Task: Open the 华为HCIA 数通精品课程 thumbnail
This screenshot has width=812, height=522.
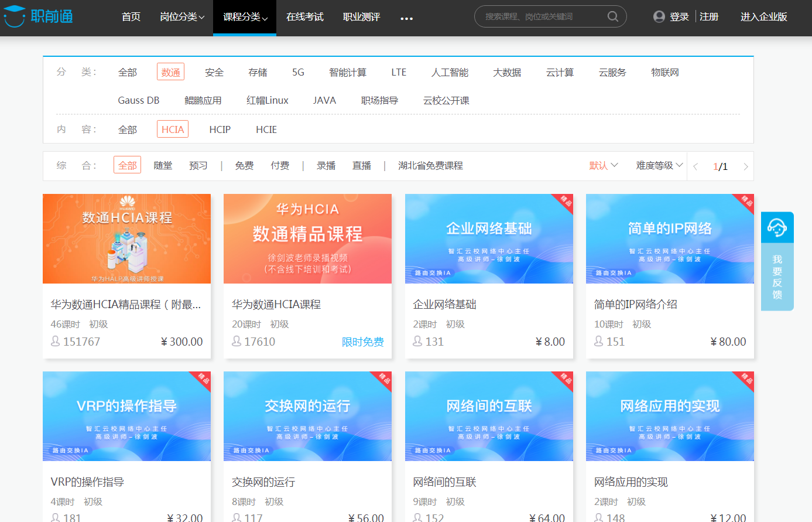Action: click(x=307, y=238)
